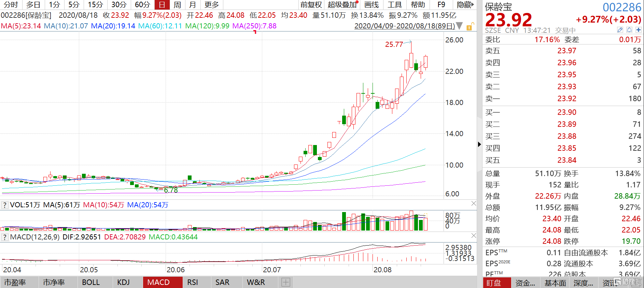
Task: Click the 25.77 high price marker on chart
Action: point(394,44)
